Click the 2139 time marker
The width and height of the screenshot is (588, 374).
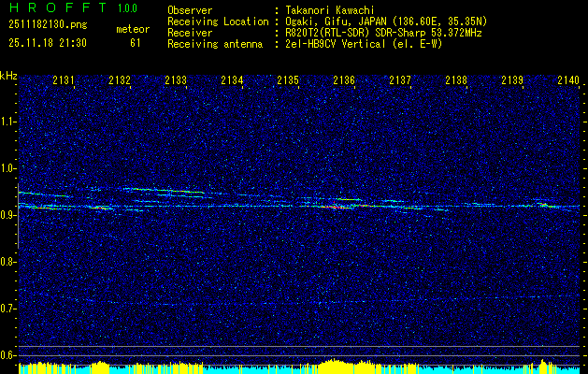click(512, 80)
